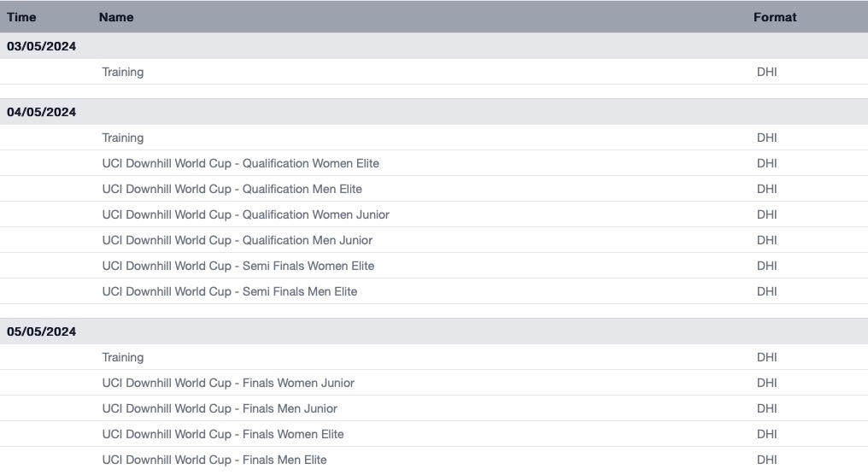Select the 05/05/2024 date group row

(434, 331)
